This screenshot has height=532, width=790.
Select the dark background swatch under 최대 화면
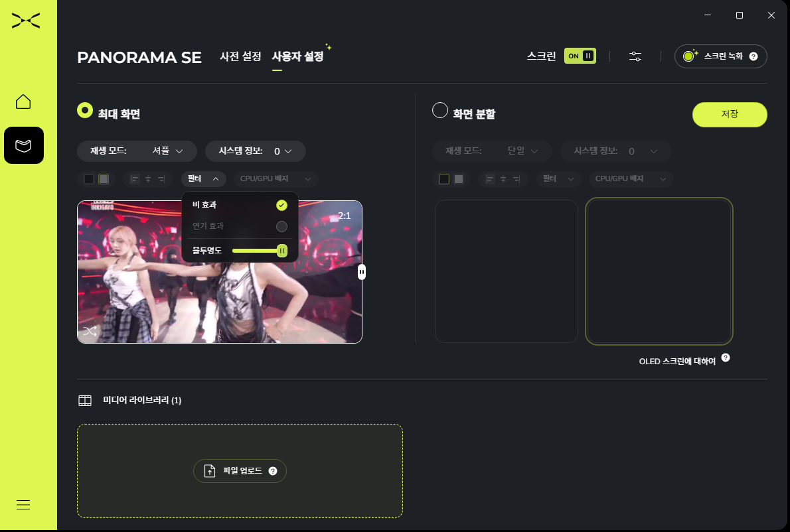[89, 179]
